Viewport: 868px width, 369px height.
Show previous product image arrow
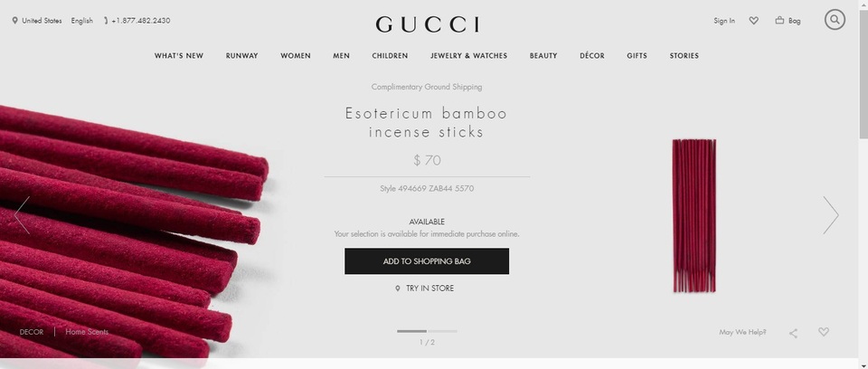pos(22,215)
